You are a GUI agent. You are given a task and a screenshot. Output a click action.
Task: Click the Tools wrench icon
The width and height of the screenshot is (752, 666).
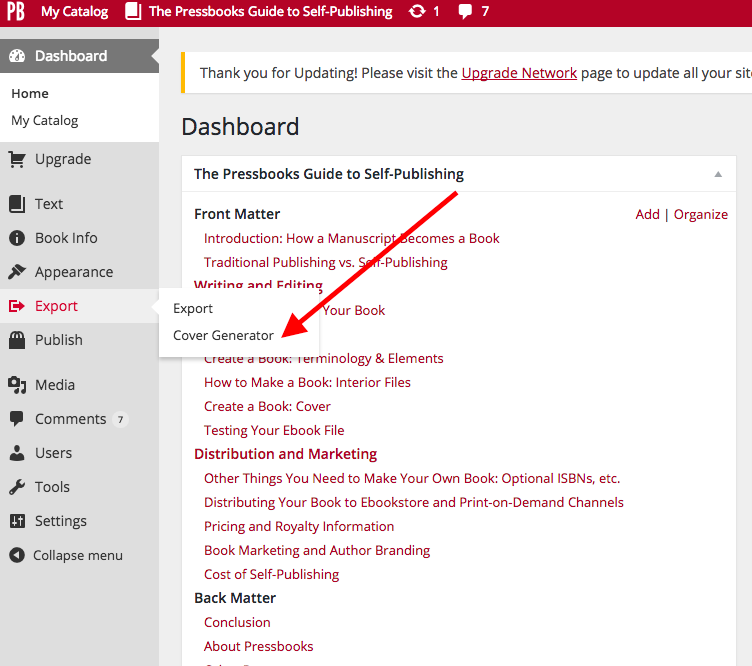point(17,487)
